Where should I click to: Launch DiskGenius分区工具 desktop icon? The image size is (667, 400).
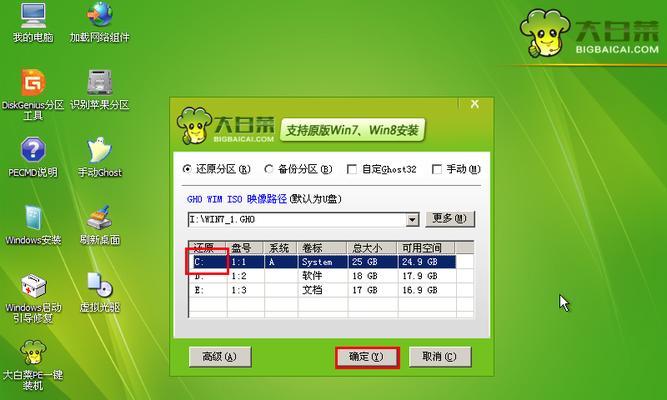pyautogui.click(x=33, y=94)
